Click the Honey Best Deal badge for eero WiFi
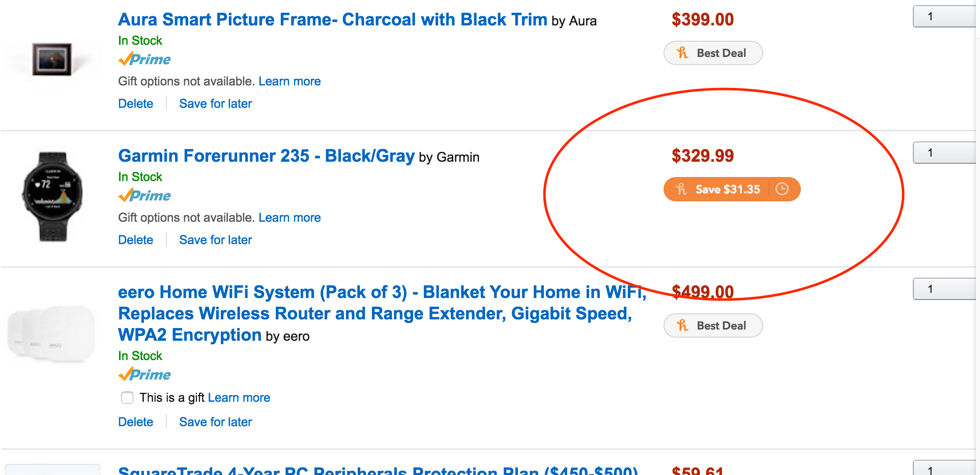This screenshot has height=475, width=980. (713, 325)
